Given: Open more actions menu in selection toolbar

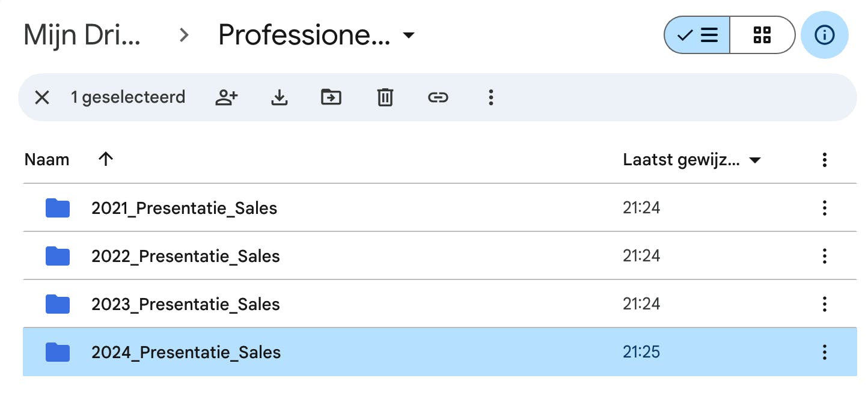Looking at the screenshot, I should pos(491,97).
